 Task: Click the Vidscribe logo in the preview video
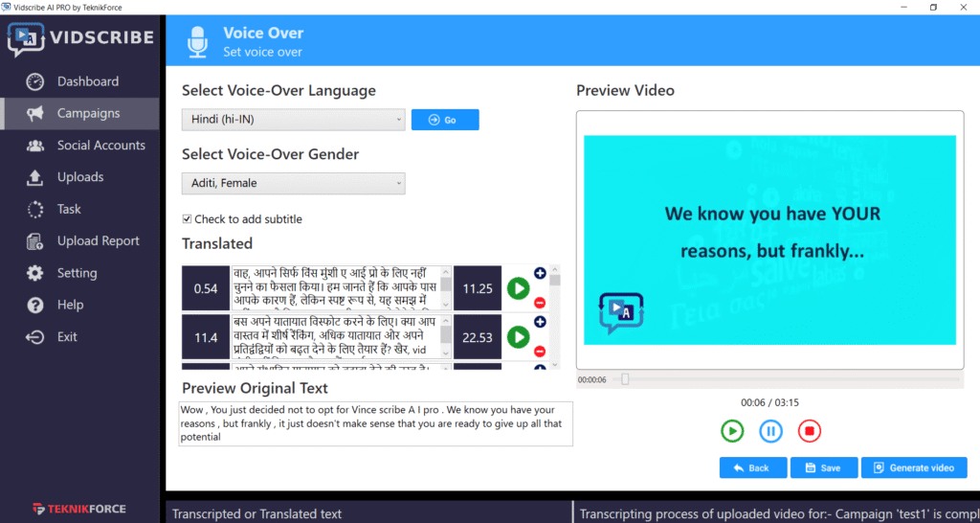coord(621,313)
